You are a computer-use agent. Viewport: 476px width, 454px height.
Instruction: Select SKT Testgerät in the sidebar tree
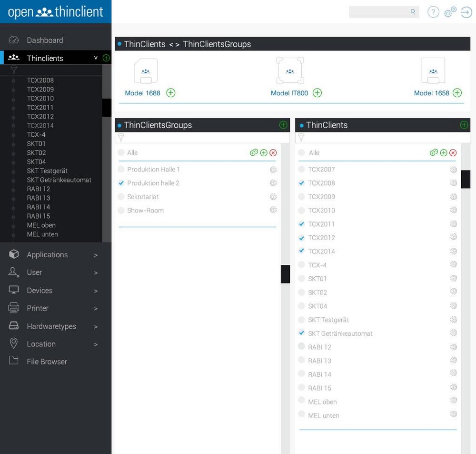coord(47,171)
